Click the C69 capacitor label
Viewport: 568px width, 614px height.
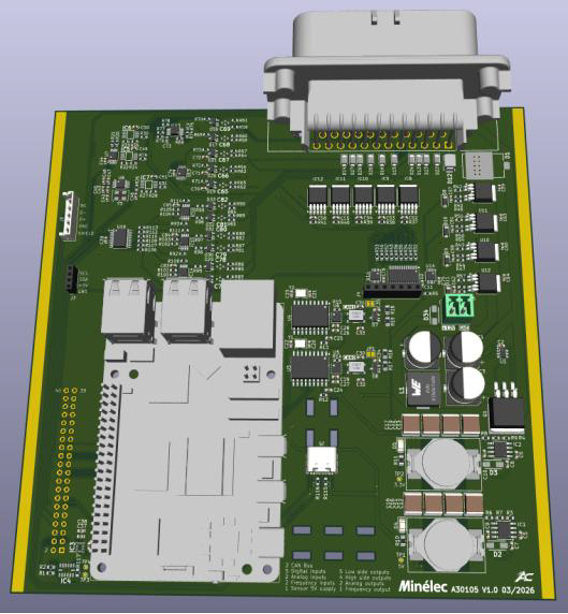[x=224, y=128]
